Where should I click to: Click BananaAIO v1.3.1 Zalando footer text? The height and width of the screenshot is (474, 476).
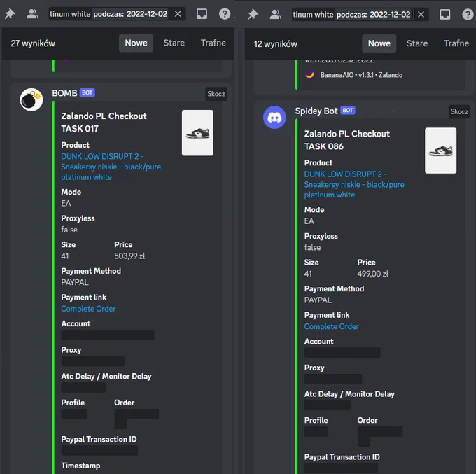361,75
